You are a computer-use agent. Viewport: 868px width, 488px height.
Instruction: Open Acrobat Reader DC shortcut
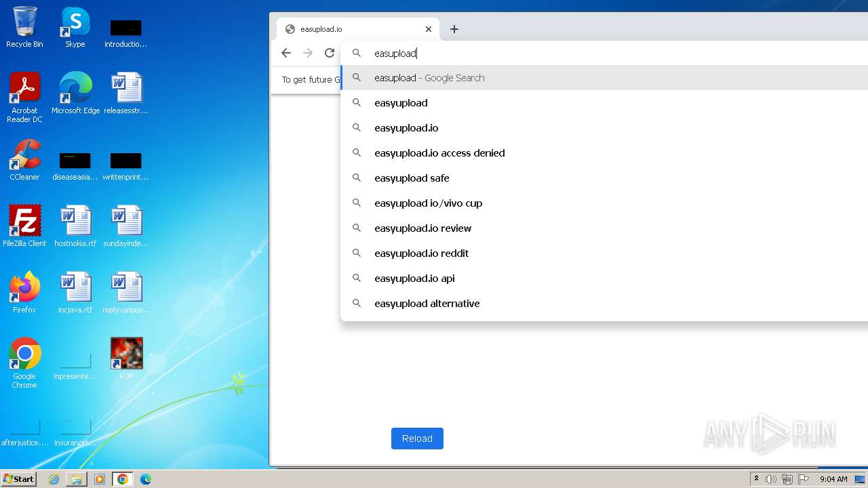point(24,97)
